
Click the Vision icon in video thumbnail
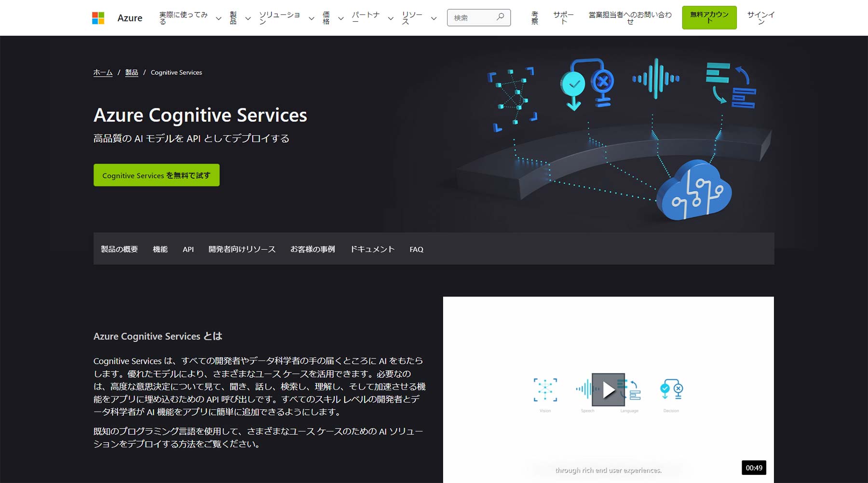[545, 390]
